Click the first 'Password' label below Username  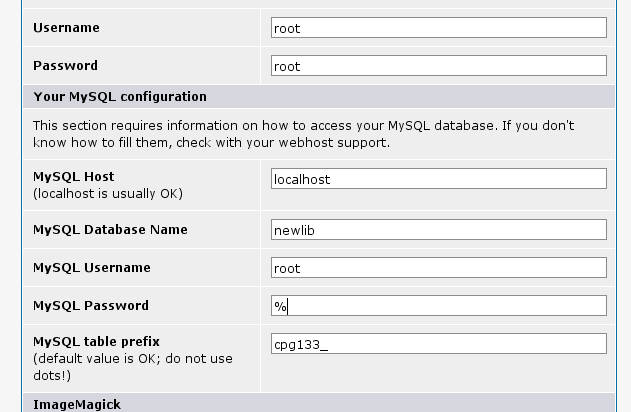(65, 66)
